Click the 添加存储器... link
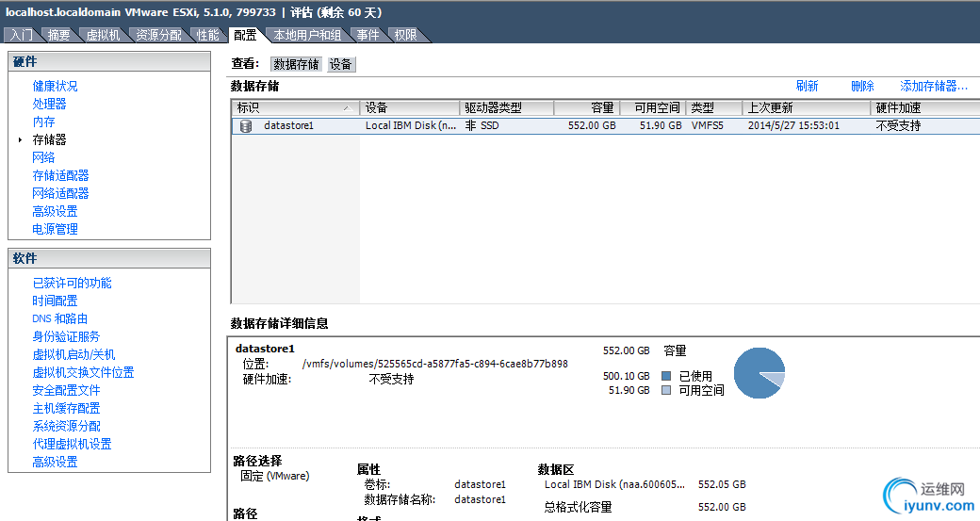Viewport: 980px width, 521px height. coord(934,87)
